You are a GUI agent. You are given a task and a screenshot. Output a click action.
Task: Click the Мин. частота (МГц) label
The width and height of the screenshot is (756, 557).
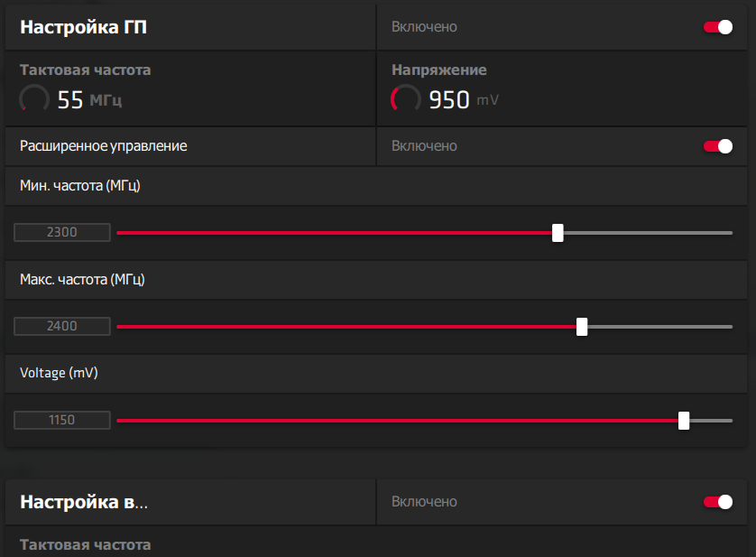[x=80, y=186]
